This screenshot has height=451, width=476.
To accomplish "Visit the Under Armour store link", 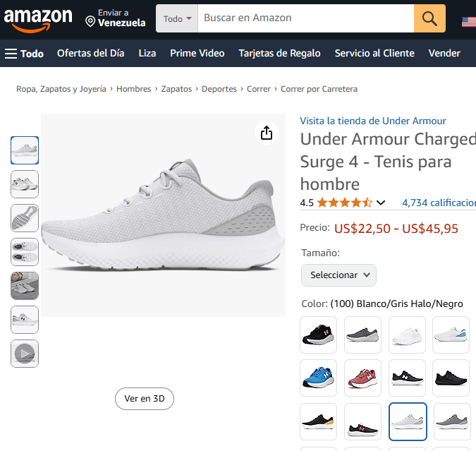I will point(372,121).
